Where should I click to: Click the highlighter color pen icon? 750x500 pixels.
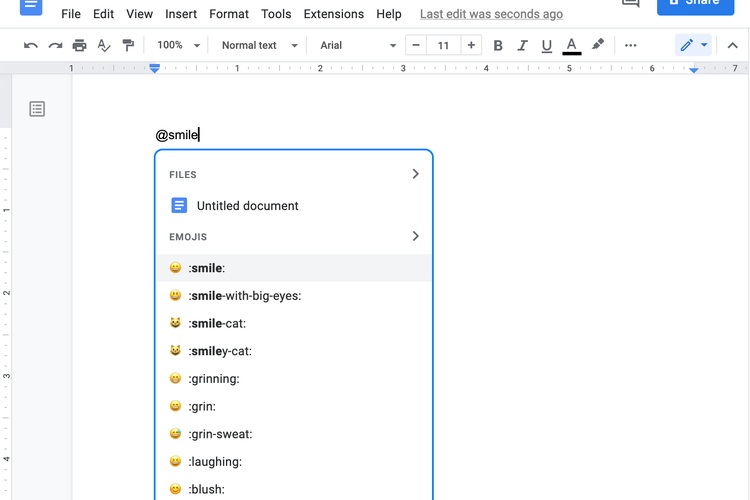[598, 45]
